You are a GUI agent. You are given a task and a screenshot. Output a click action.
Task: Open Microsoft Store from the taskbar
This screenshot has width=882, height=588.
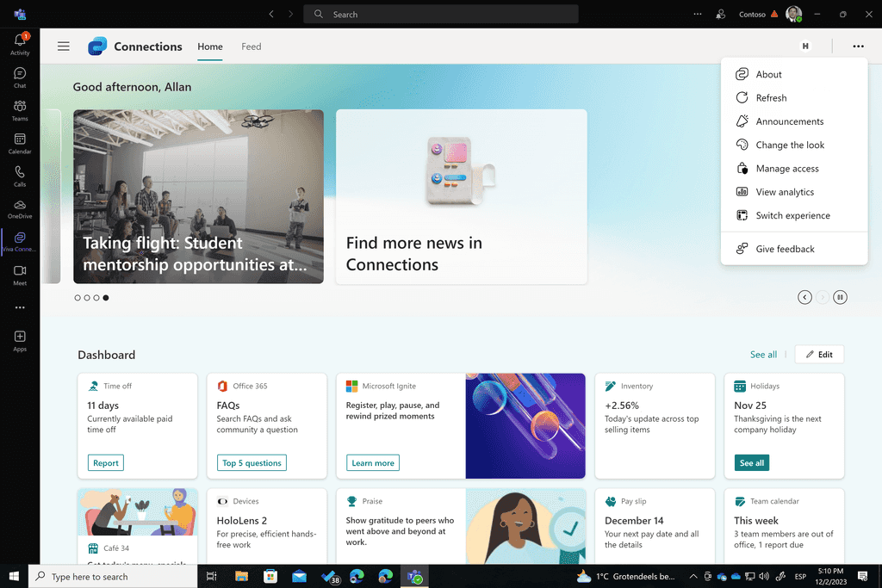point(270,576)
